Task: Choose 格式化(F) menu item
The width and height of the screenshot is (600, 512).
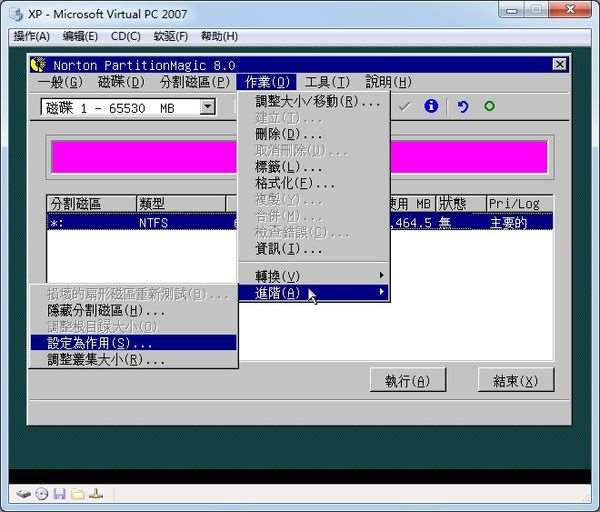Action: (314, 183)
